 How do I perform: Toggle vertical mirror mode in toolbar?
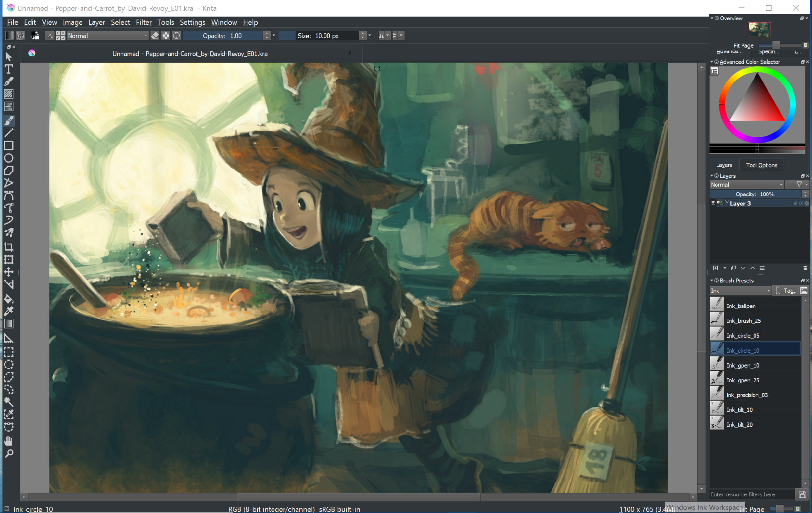tap(395, 35)
